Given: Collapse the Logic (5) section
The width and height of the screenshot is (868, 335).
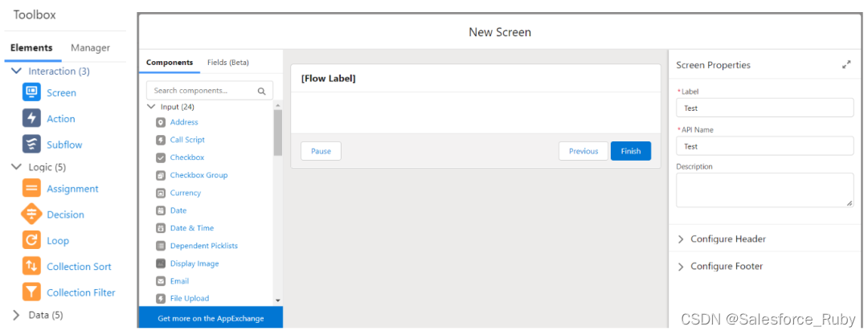Looking at the screenshot, I should click(x=17, y=166).
